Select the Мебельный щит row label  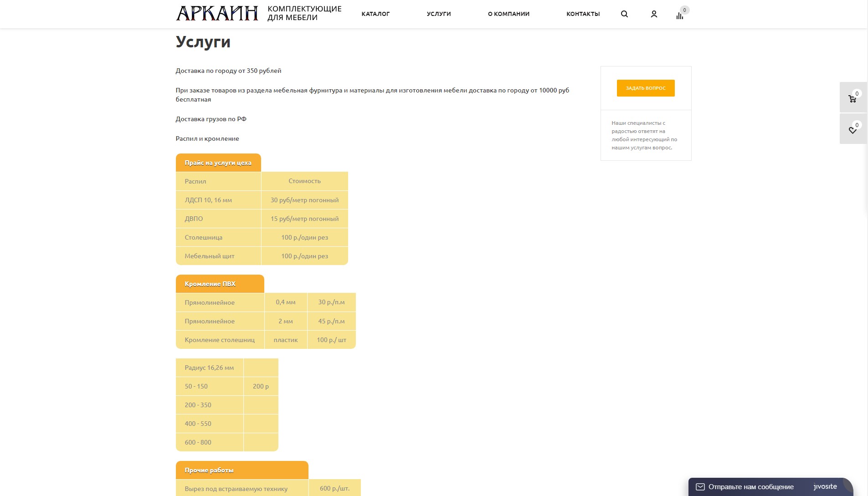pos(218,256)
